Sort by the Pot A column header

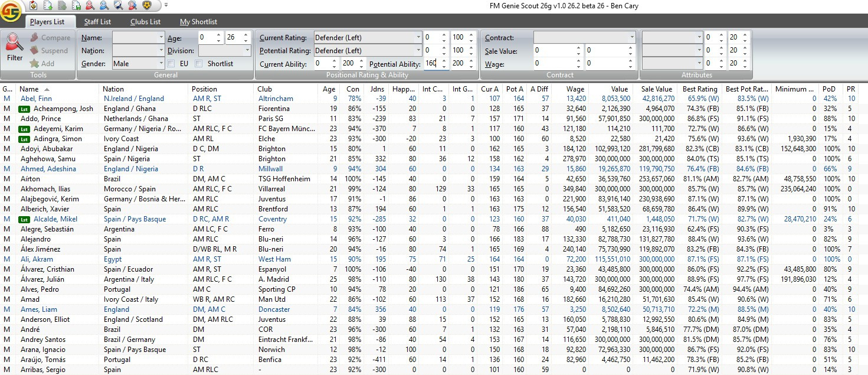515,89
